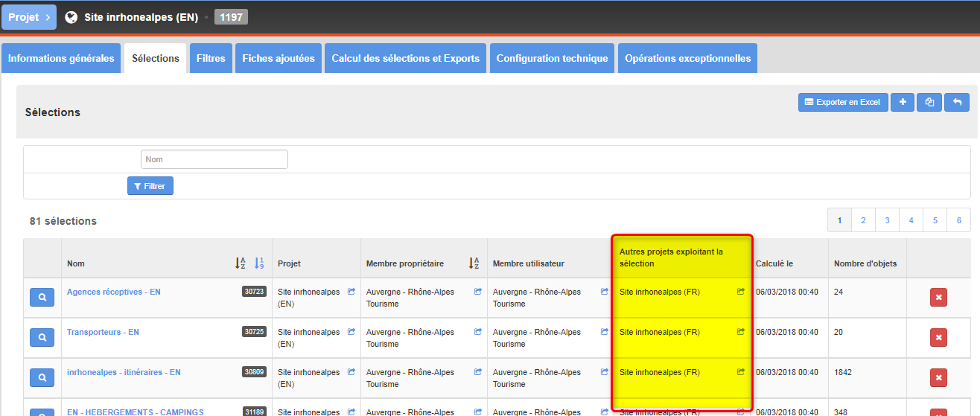Open Site inrhonealpes (FR) link icon, Transporteurs row
Screen dimensions: 980x416
[741, 332]
